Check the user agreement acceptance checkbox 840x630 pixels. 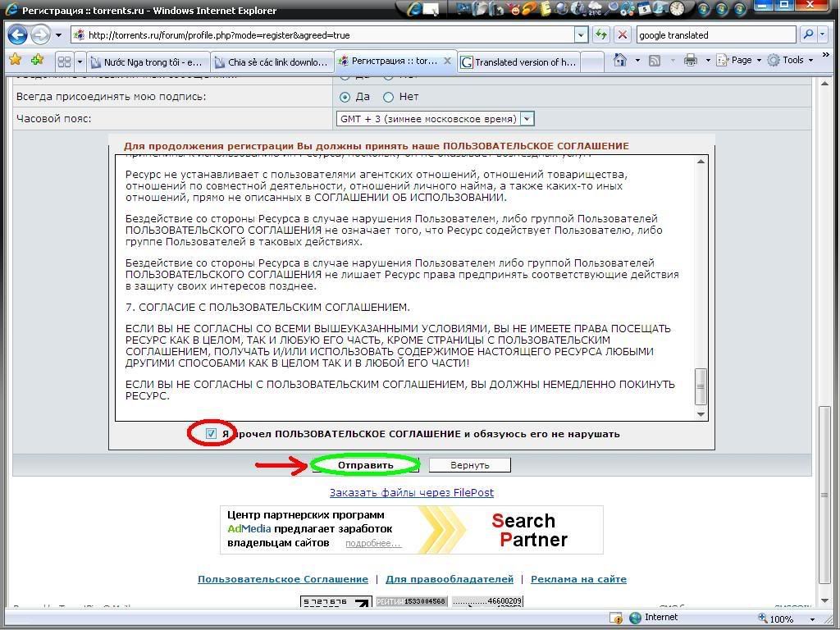pos(211,433)
